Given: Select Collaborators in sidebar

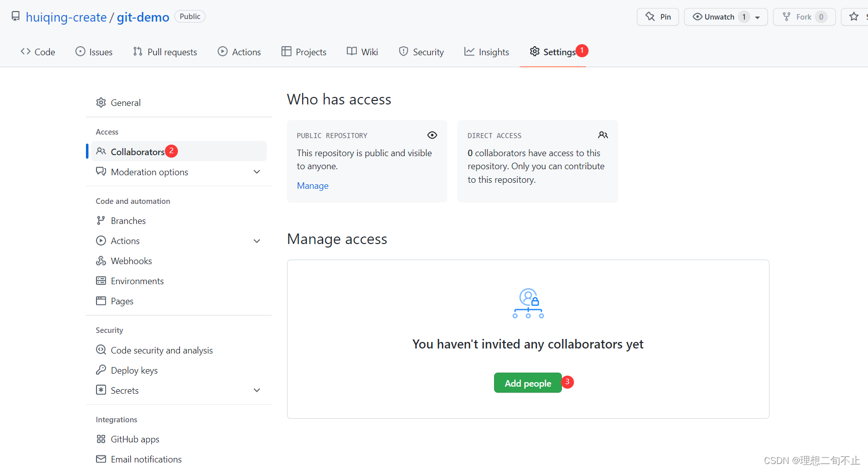Looking at the screenshot, I should 178,152.
